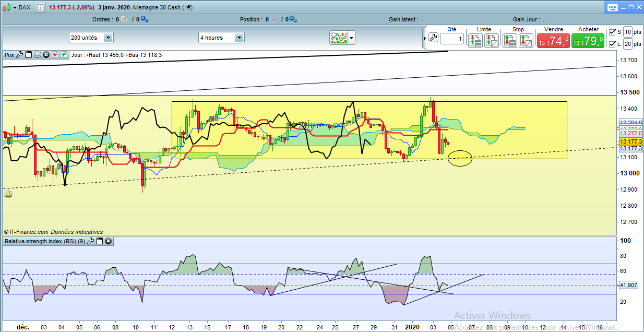Screen dimensions: 644x332
Task: Click the red Vendre price button
Action: pyautogui.click(x=553, y=41)
